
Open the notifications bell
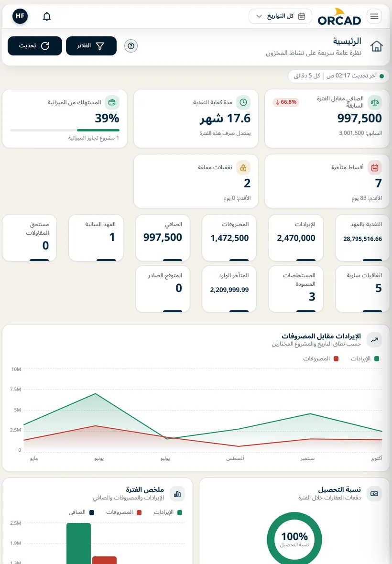(47, 16)
